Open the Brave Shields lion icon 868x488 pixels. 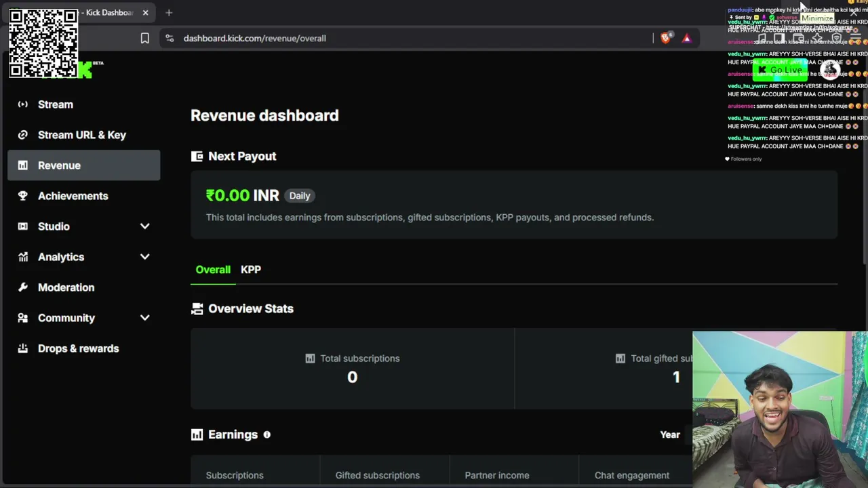(x=666, y=39)
